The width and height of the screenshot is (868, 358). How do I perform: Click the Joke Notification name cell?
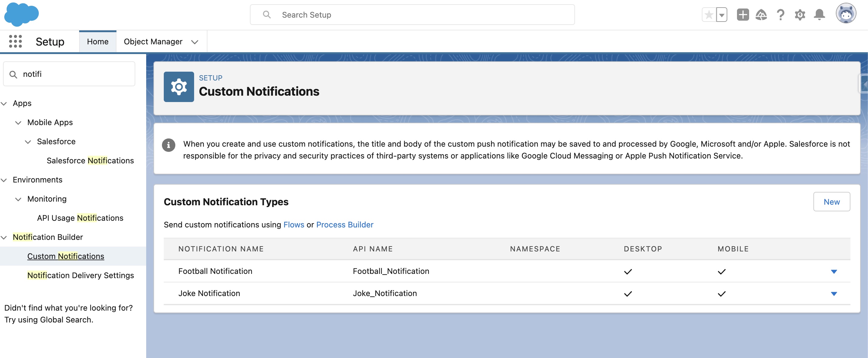209,294
